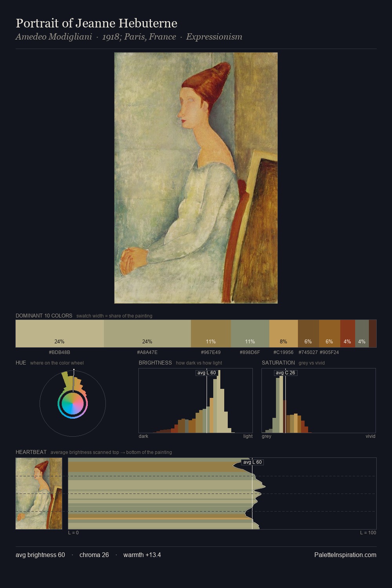Click the 'avg C 26' label
This screenshot has width=392, height=588.
click(x=285, y=373)
